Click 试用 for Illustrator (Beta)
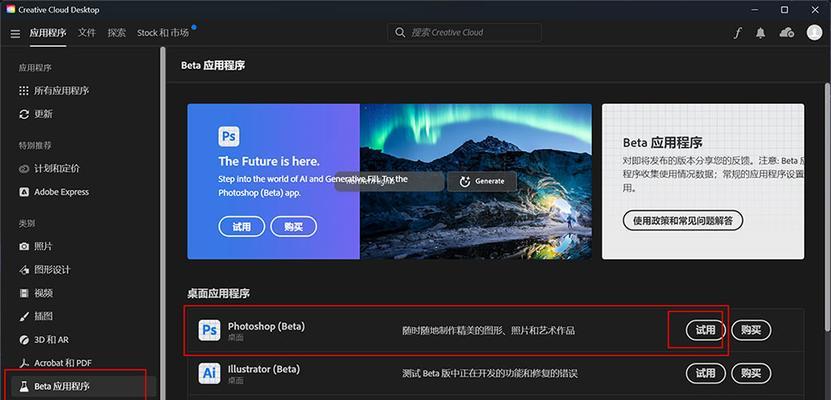 click(705, 373)
